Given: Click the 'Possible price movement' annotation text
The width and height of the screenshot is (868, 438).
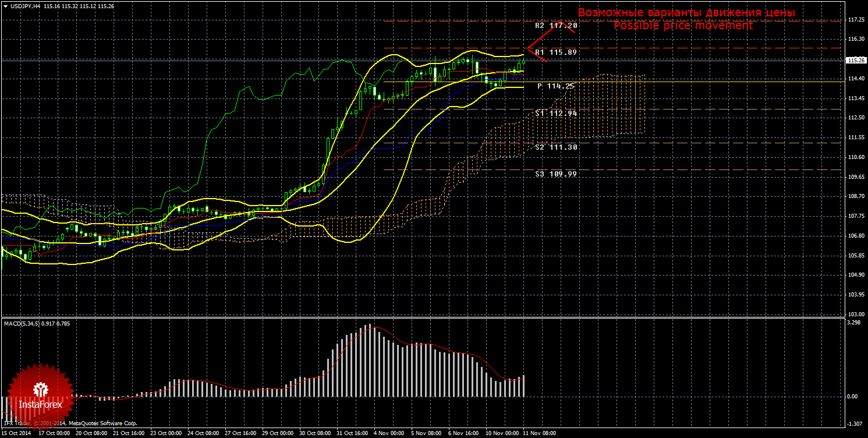Looking at the screenshot, I should click(x=683, y=26).
